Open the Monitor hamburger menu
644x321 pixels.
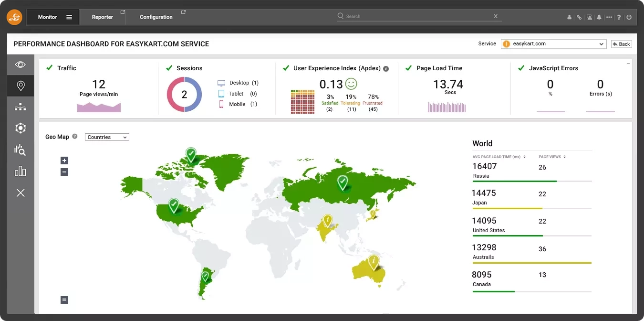pyautogui.click(x=69, y=17)
